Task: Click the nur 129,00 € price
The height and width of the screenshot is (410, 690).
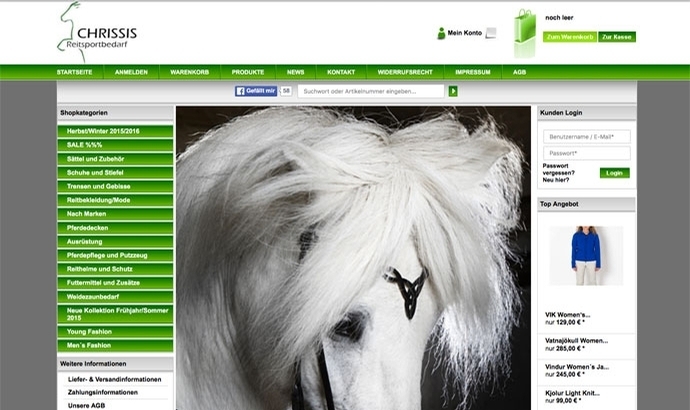Action: 565,322
